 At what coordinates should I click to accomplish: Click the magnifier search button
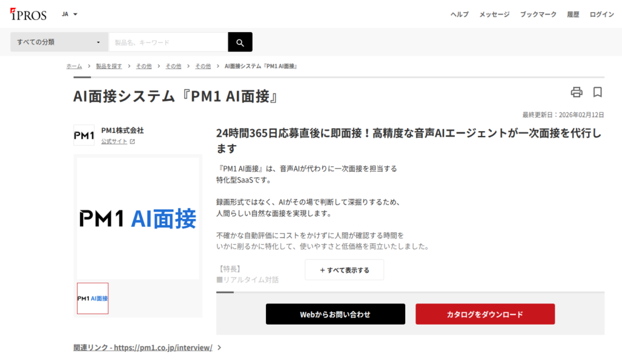[240, 42]
